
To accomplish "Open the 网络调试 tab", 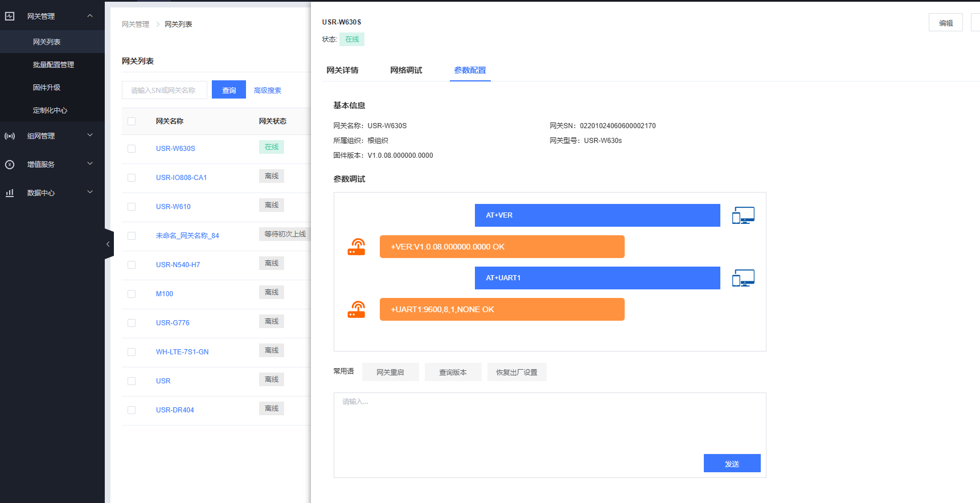I will (x=406, y=71).
